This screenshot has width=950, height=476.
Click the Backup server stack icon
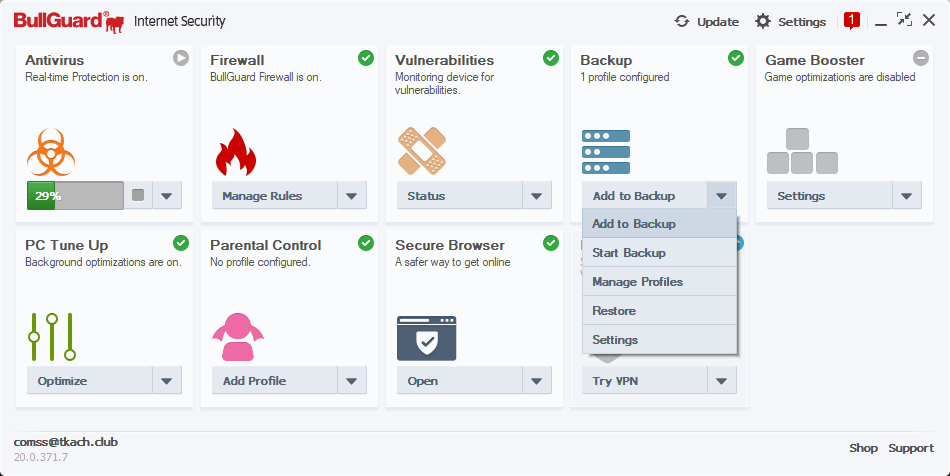[606, 152]
